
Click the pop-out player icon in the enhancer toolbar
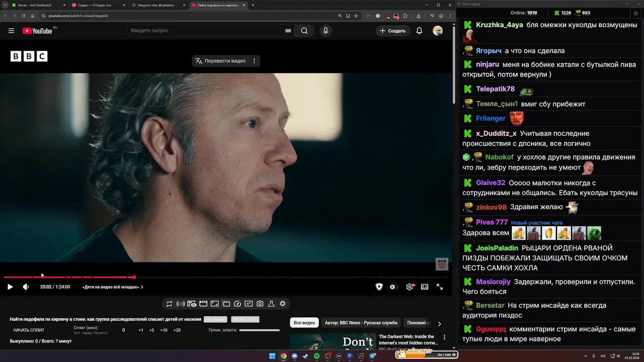(249, 304)
